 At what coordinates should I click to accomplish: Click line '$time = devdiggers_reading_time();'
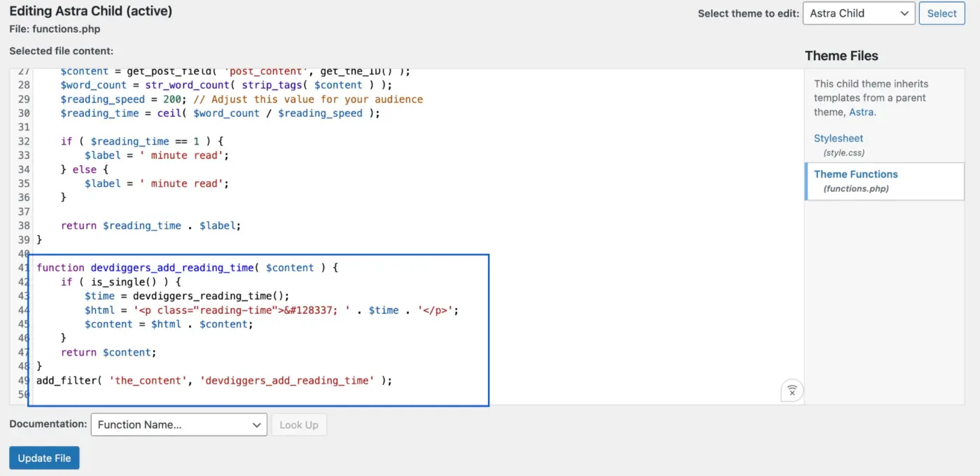187,295
